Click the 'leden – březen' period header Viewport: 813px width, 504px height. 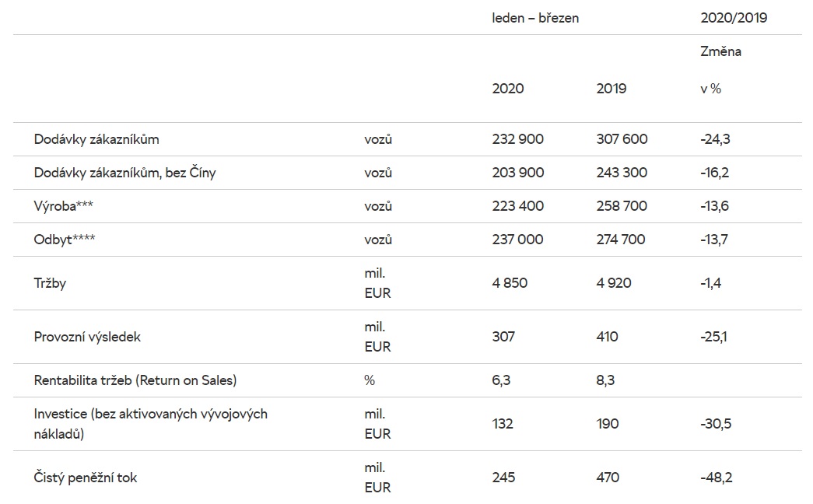click(x=535, y=18)
